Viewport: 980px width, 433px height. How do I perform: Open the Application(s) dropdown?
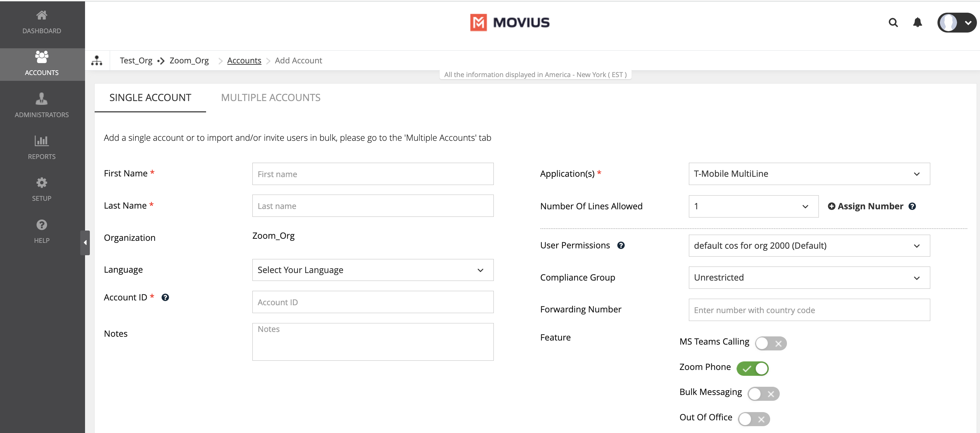(809, 174)
